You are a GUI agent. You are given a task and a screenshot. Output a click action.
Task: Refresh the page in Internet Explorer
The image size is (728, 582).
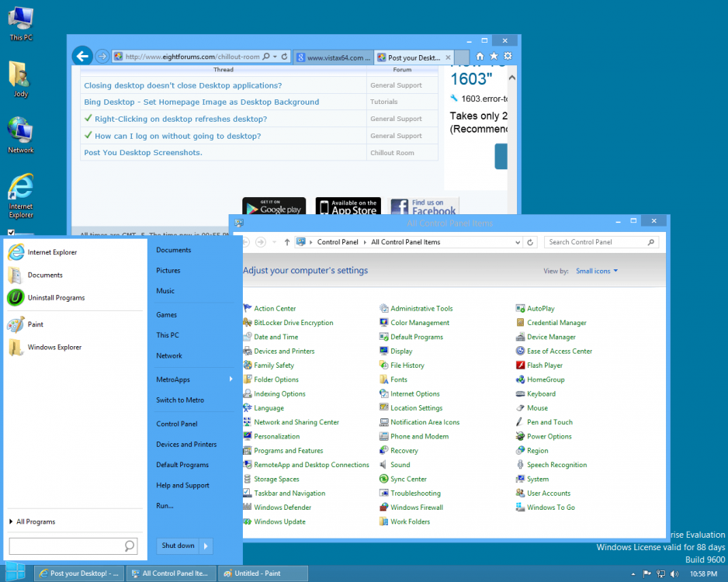pyautogui.click(x=284, y=57)
